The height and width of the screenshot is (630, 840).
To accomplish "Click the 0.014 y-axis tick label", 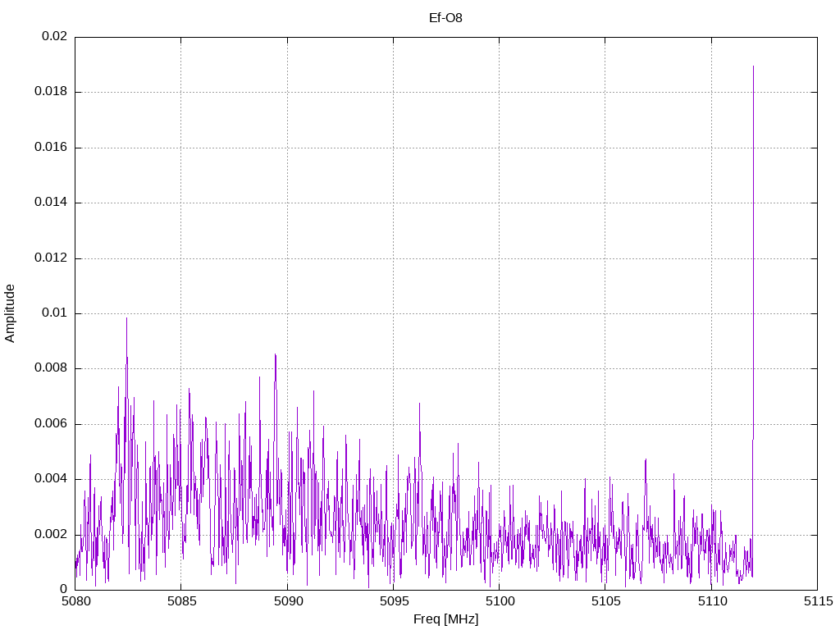I will coord(51,203).
